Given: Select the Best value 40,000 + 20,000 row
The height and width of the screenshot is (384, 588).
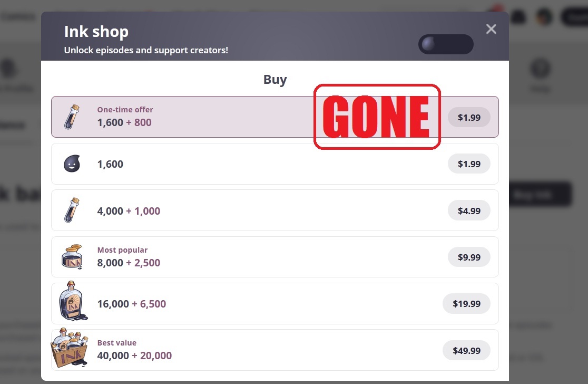Looking at the screenshot, I should tap(274, 350).
